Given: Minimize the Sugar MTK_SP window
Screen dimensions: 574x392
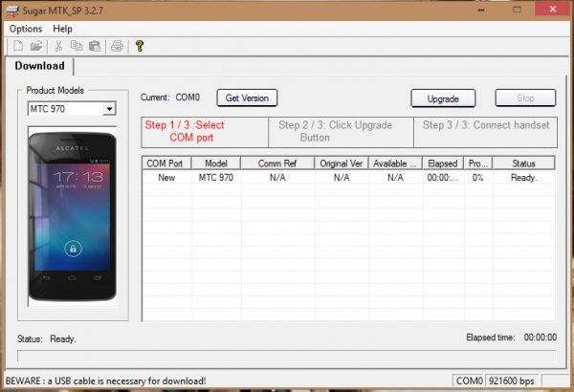Looking at the screenshot, I should click(x=481, y=11).
